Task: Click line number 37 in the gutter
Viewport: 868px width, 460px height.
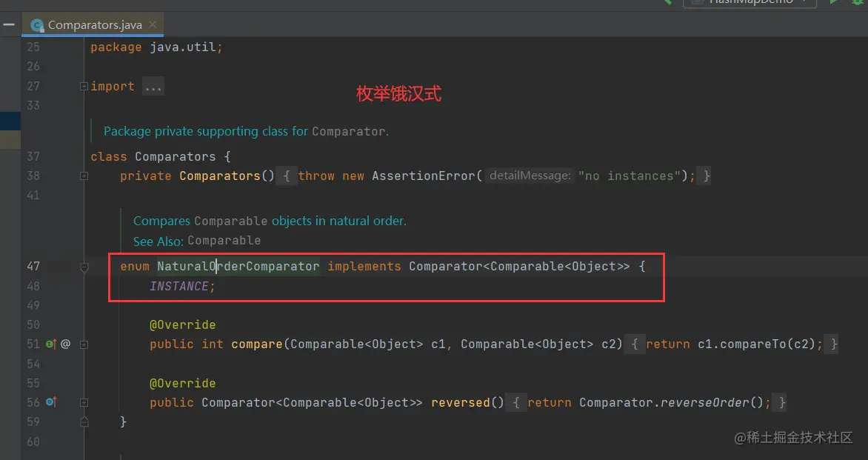Action: click(x=33, y=157)
